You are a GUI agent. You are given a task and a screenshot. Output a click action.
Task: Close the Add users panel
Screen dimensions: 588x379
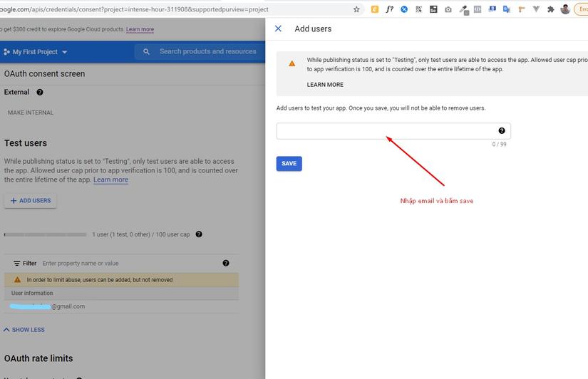(278, 28)
